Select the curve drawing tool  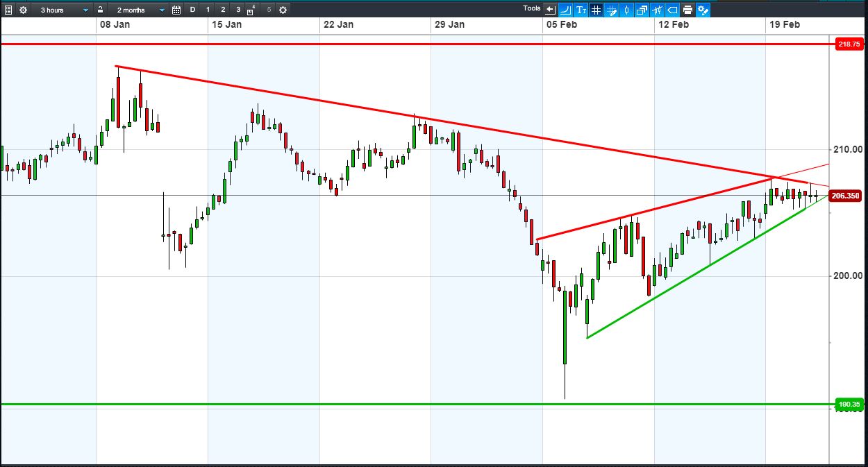[566, 10]
